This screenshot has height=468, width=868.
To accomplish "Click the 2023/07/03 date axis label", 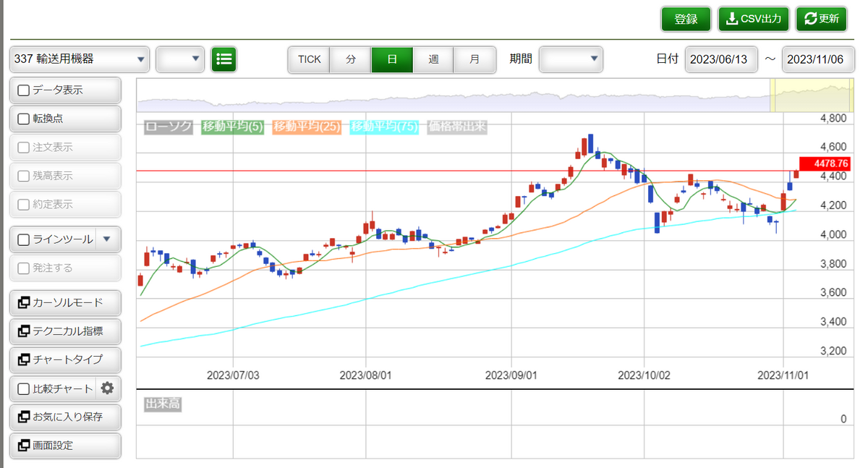I will [233, 375].
